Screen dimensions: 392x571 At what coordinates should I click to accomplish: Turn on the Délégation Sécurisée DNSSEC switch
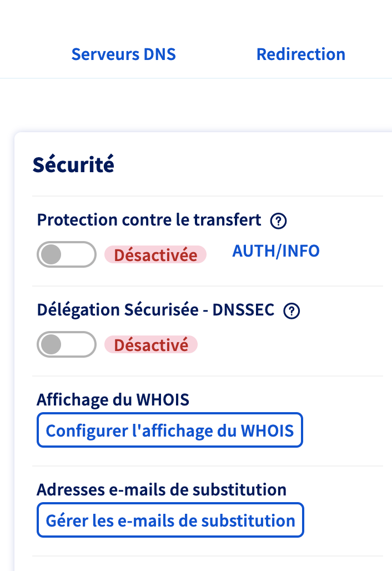pos(67,344)
